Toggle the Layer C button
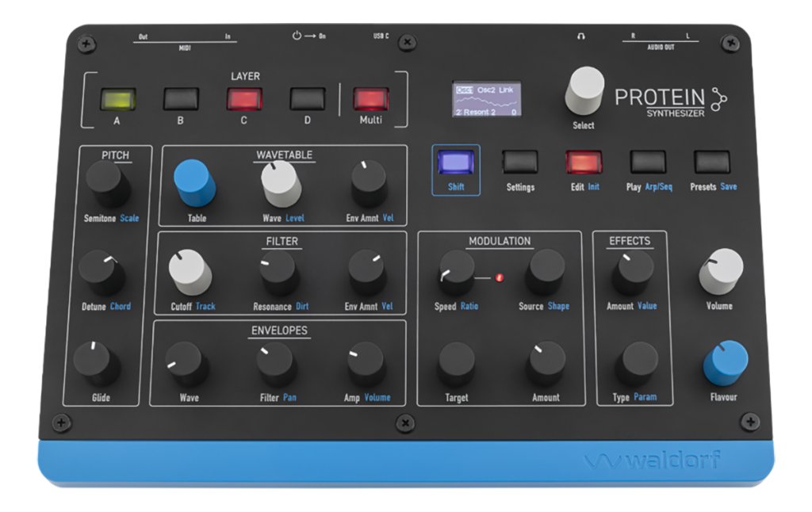The width and height of the screenshot is (812, 512). click(x=243, y=99)
